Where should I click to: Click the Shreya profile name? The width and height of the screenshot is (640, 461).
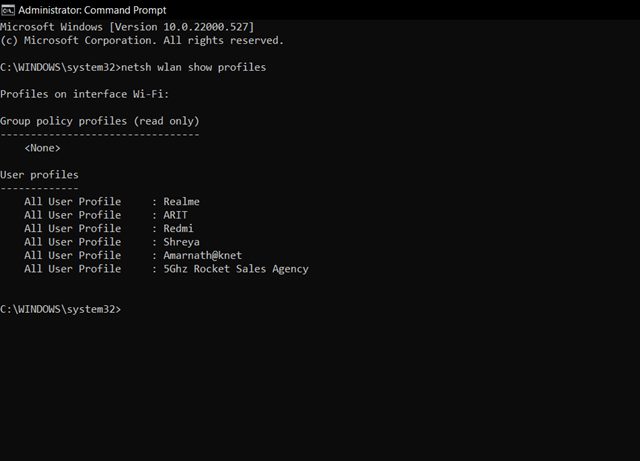[x=182, y=242]
